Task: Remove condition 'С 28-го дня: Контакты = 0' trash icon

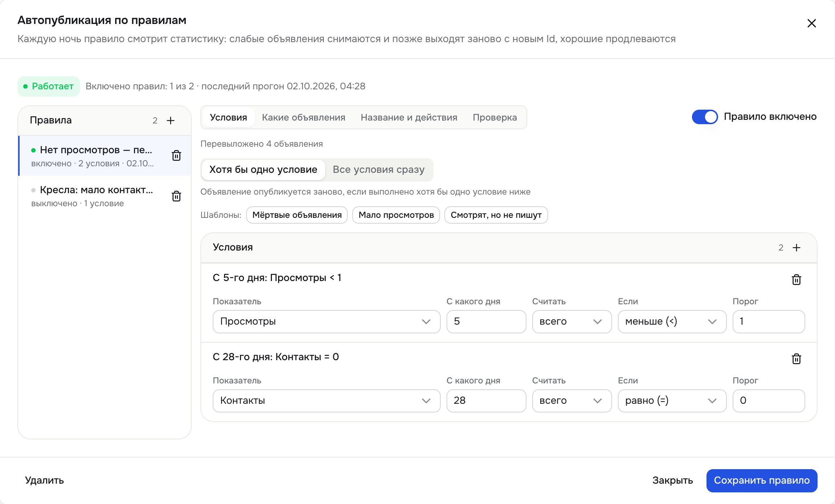Action: coord(797,359)
